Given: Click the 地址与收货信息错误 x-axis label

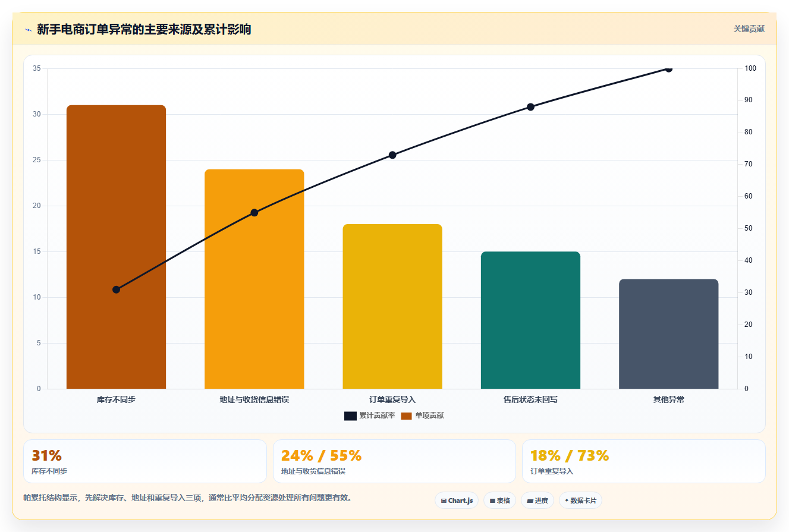Looking at the screenshot, I should (254, 399).
